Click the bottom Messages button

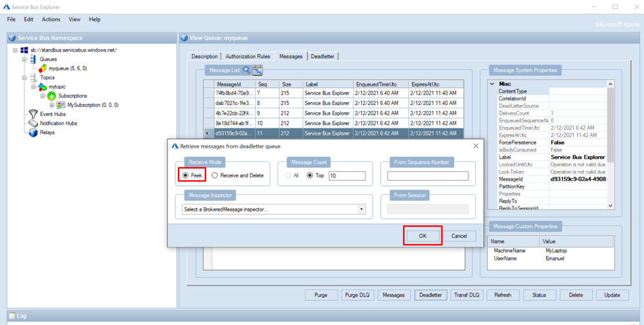(x=393, y=295)
